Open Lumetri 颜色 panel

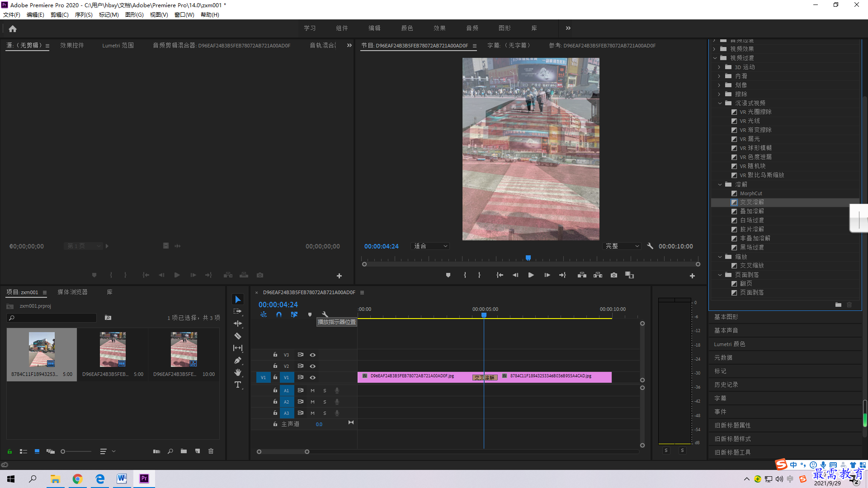(x=730, y=344)
